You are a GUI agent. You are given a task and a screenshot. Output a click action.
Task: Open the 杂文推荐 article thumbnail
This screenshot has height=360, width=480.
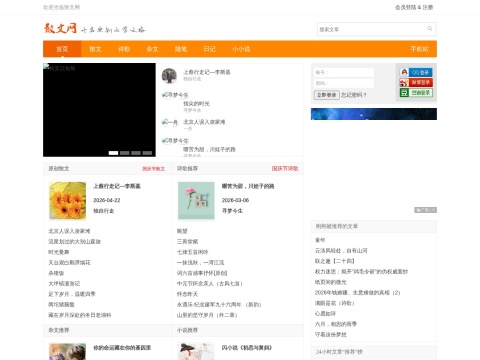click(x=68, y=352)
